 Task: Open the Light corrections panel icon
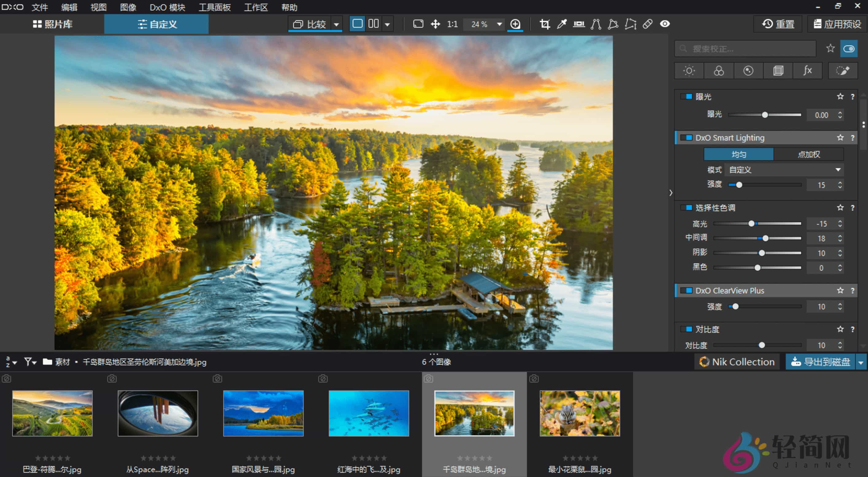click(689, 71)
